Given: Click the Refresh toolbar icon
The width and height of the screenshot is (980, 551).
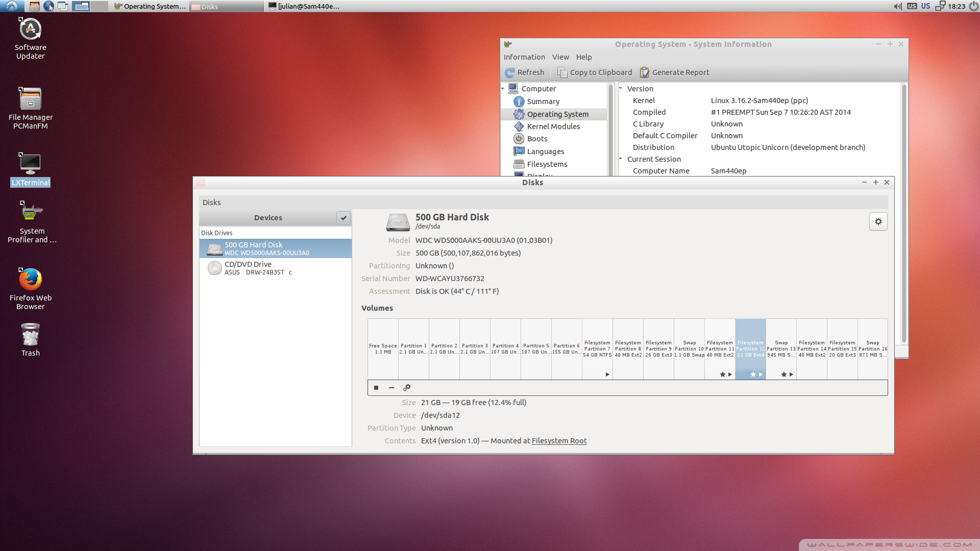Looking at the screenshot, I should (509, 72).
